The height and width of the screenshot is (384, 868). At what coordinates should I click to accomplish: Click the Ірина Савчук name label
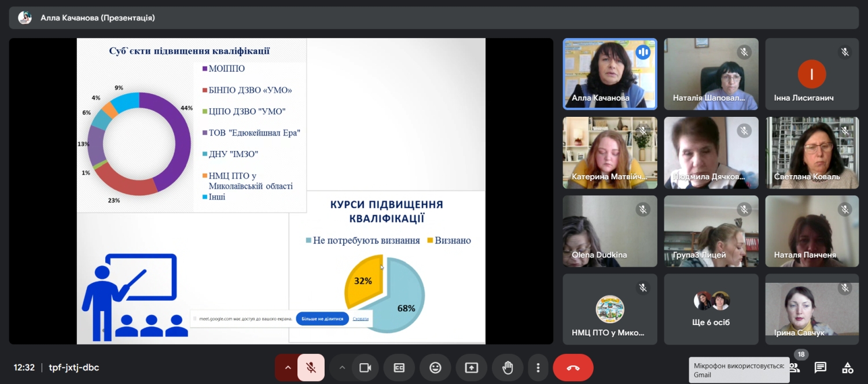pyautogui.click(x=799, y=333)
